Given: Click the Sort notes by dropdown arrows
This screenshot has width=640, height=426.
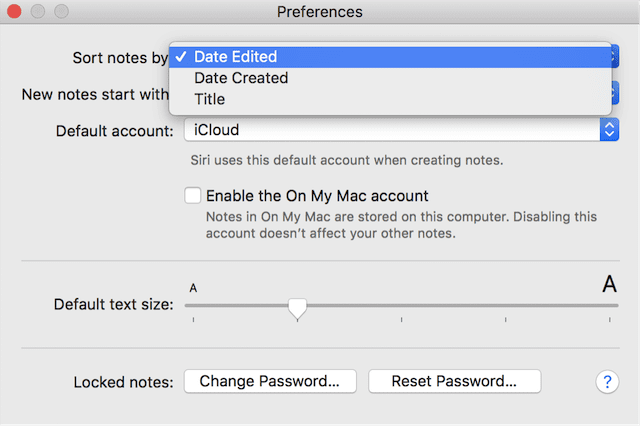Looking at the screenshot, I should pos(614,57).
